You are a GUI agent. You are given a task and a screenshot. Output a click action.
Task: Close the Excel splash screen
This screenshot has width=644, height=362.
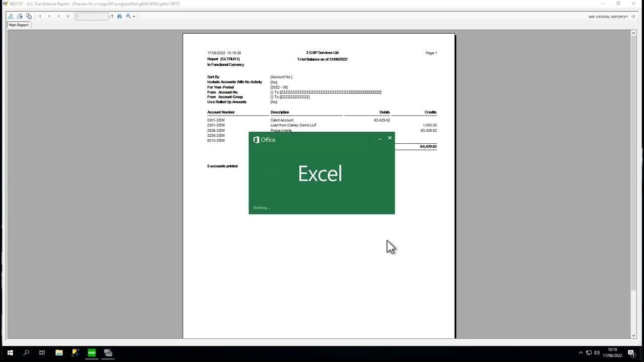coord(389,138)
